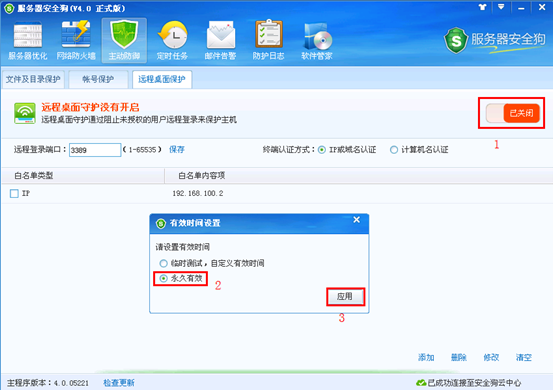Select IP或域名认证 authentication radio button
The width and height of the screenshot is (553, 390).
point(322,150)
